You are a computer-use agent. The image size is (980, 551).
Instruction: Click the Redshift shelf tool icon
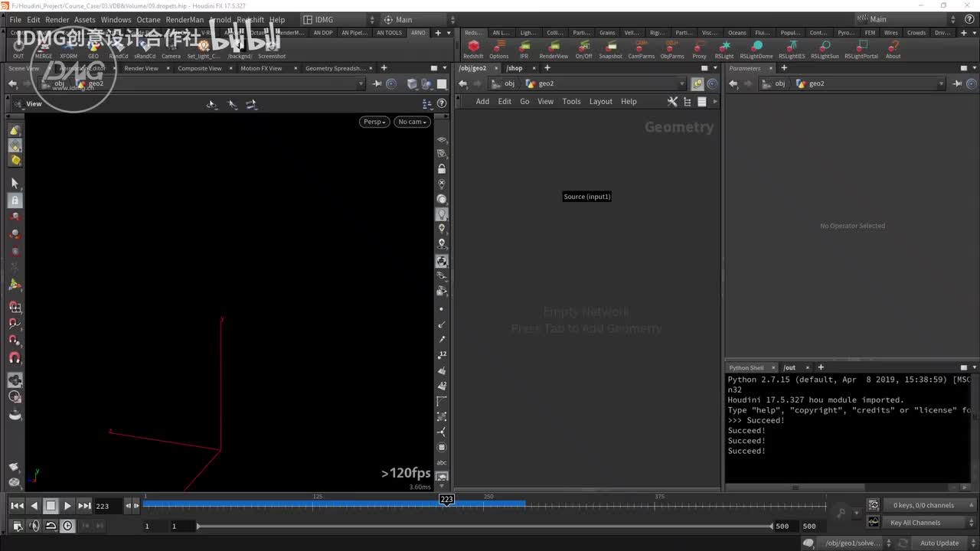point(473,47)
